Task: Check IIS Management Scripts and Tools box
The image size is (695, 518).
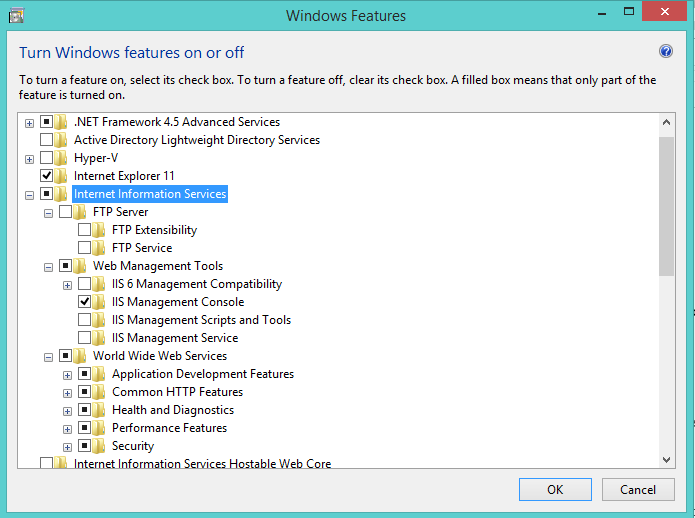Action: [84, 320]
